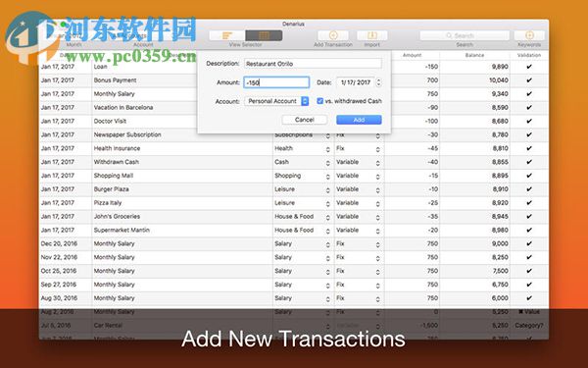Toggle validation checkmark for Loan row
This screenshot has width=588, height=368.
[529, 67]
